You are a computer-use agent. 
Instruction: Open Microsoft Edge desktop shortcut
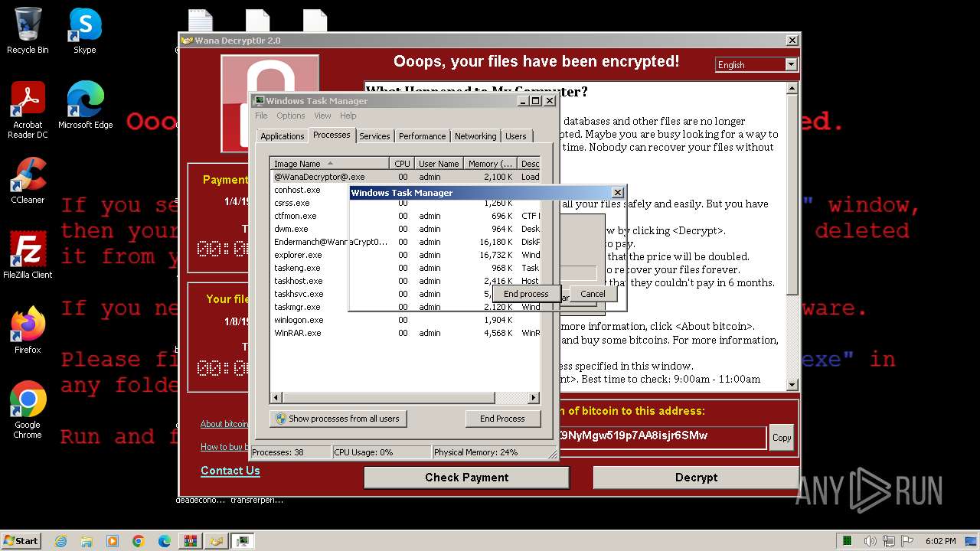(85, 106)
